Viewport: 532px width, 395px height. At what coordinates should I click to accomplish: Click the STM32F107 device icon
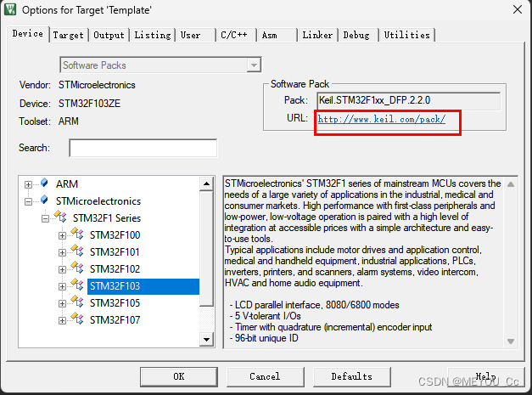(x=77, y=319)
